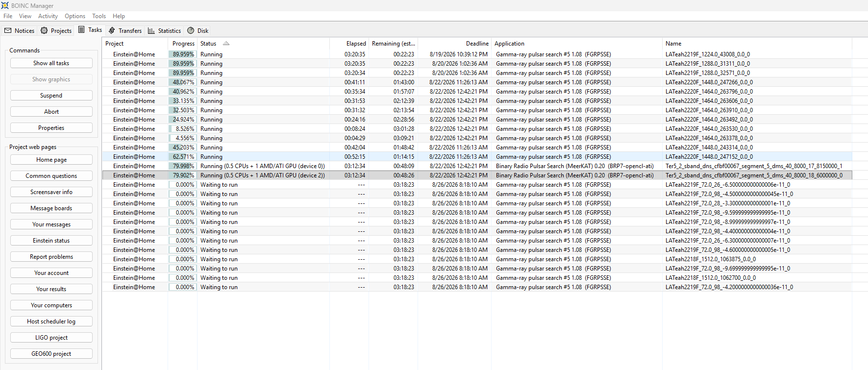
Task: Click the 8.526% progress cell
Action: tap(183, 129)
